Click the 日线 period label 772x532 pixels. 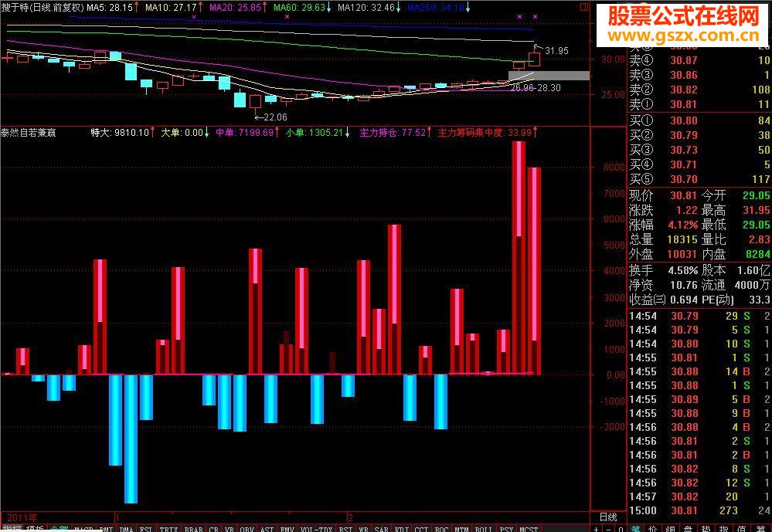click(x=608, y=517)
